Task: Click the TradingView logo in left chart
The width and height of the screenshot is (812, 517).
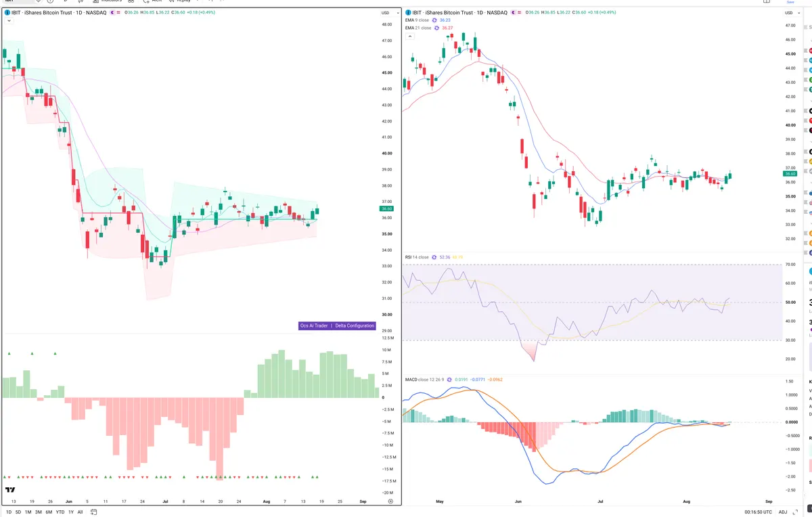Action: tap(10, 490)
